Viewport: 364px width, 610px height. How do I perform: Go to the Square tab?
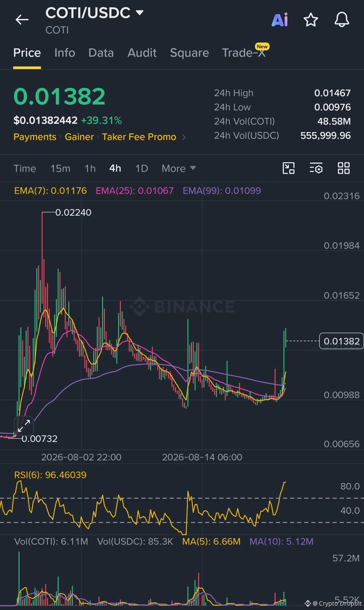[x=189, y=53]
